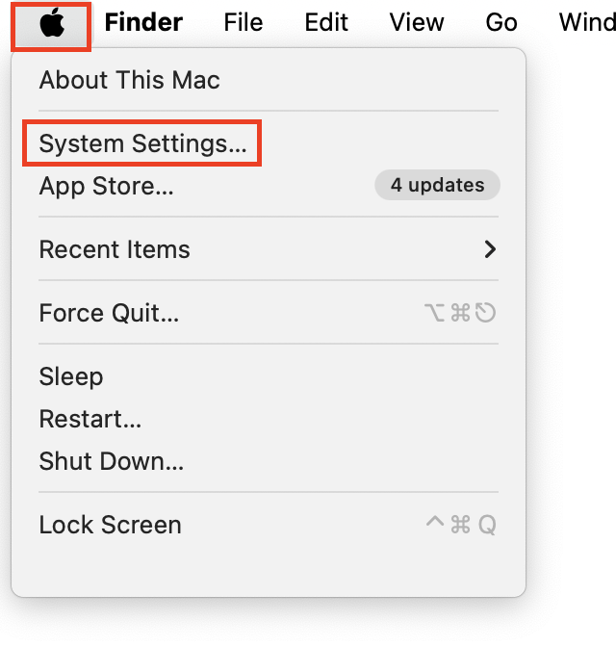Open System Settings… from the Apple menu
This screenshot has width=616, height=672.
(x=269, y=143)
